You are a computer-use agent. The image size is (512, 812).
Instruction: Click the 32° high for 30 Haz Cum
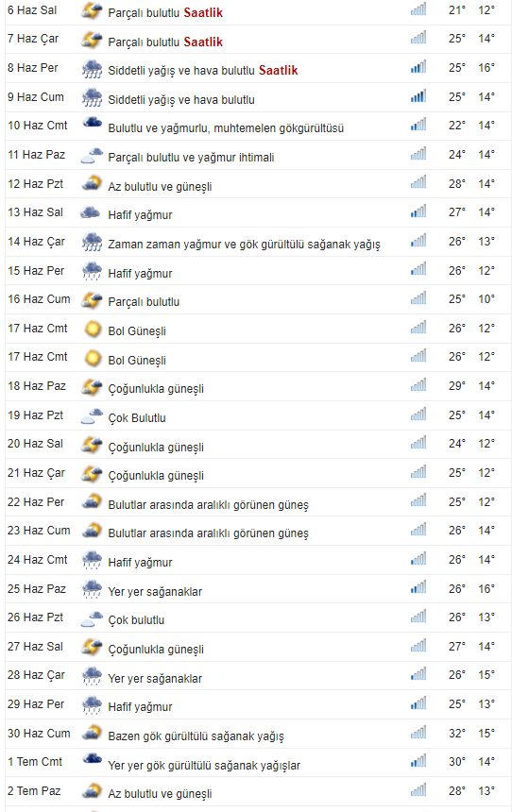(x=457, y=734)
